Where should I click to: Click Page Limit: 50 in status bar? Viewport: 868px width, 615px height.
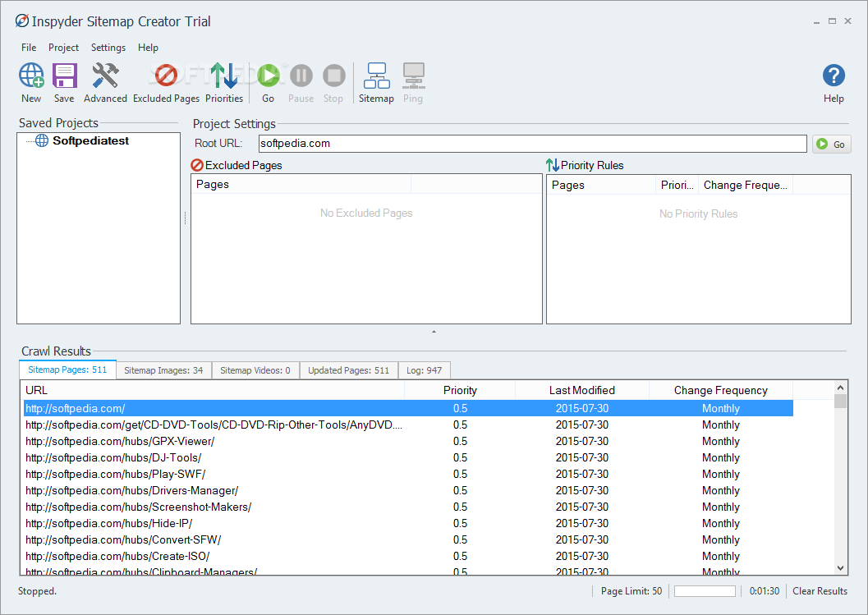[631, 591]
